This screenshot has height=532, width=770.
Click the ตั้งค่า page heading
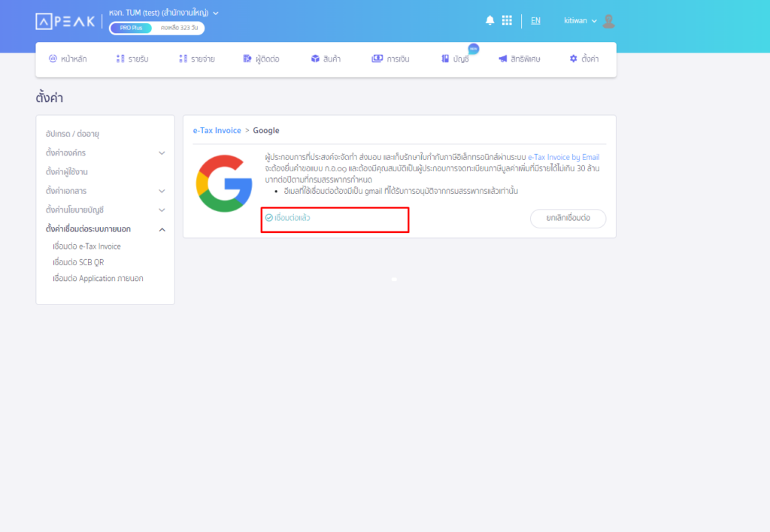pyautogui.click(x=49, y=98)
